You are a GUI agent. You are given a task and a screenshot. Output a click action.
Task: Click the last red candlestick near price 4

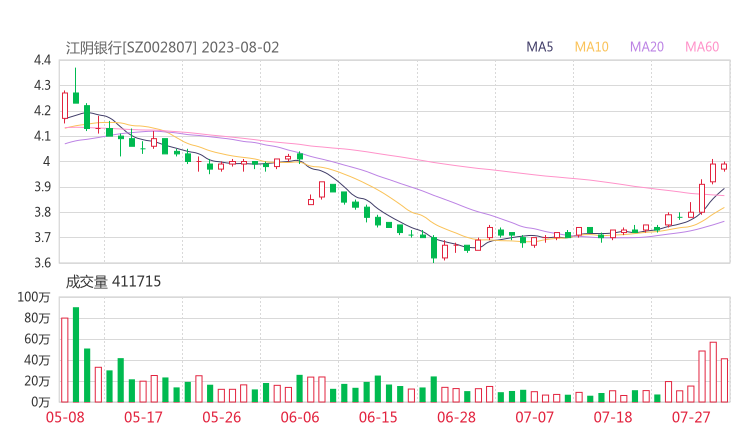724,167
